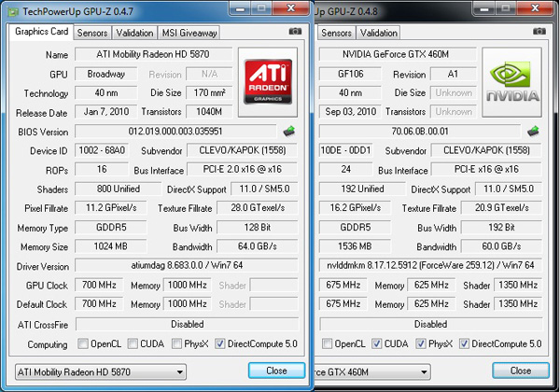Screen dimensions: 560x392
Task: Click Close button in ATI window
Action: click(x=277, y=371)
